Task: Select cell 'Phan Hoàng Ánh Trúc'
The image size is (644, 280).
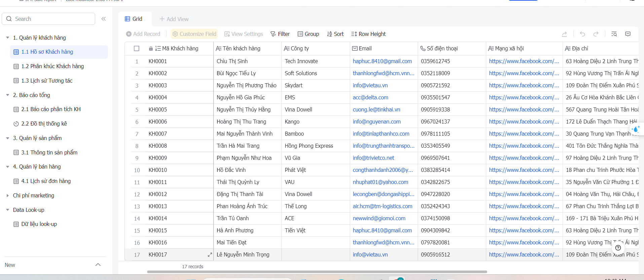Action: (248, 206)
